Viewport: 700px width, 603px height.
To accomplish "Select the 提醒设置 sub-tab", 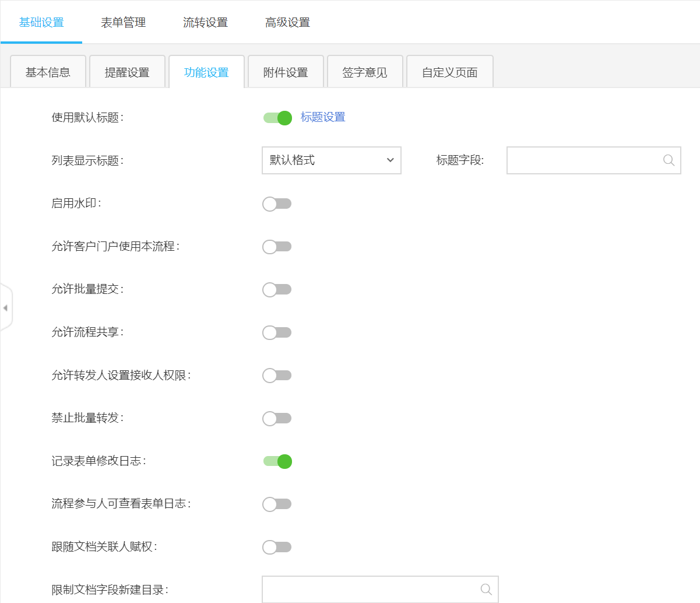I will pos(127,72).
